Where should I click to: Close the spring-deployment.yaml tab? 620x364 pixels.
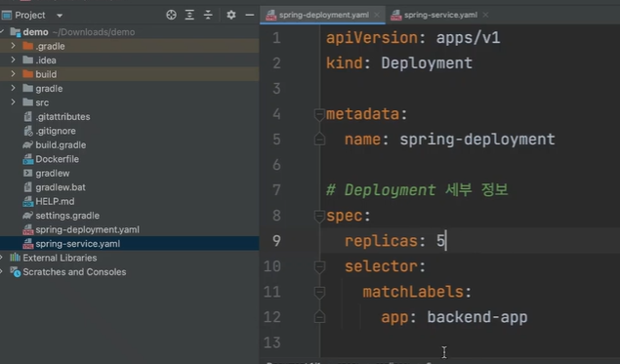377,15
